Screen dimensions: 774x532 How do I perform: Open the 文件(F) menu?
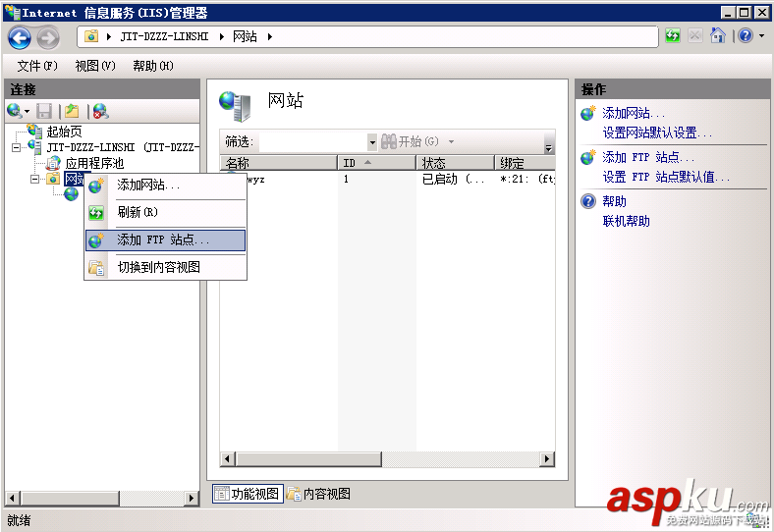(x=37, y=66)
